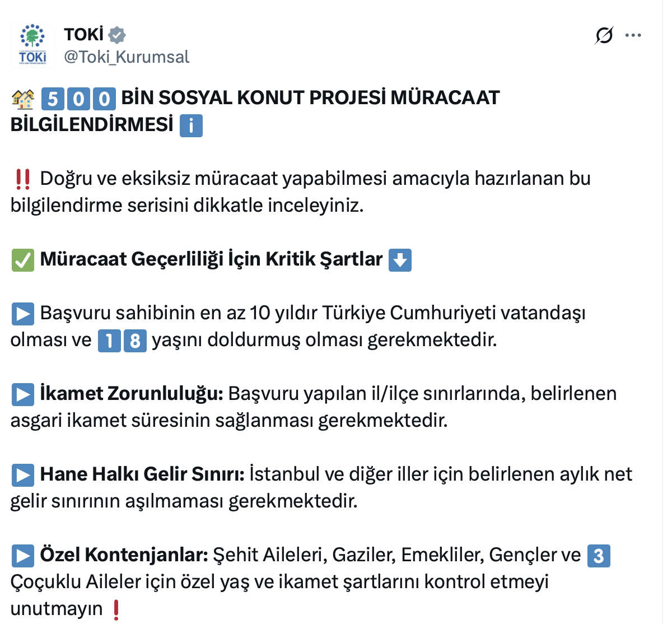Click the blue verified checkmark badge
Viewport: 672px width, 624px height.
coord(117,35)
